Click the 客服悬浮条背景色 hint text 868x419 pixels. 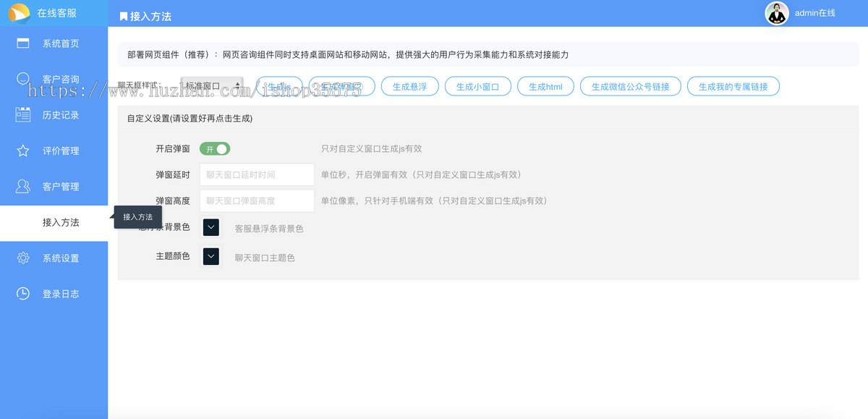[269, 229]
